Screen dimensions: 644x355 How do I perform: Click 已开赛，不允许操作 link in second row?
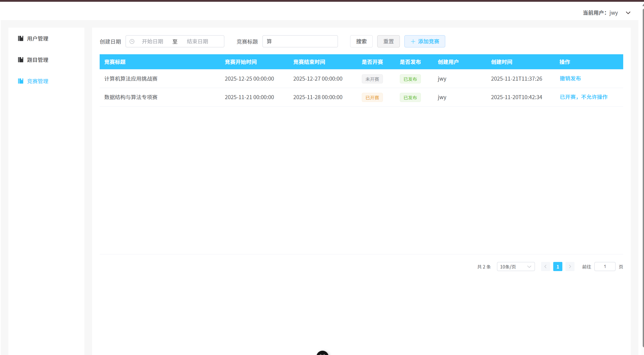click(584, 97)
